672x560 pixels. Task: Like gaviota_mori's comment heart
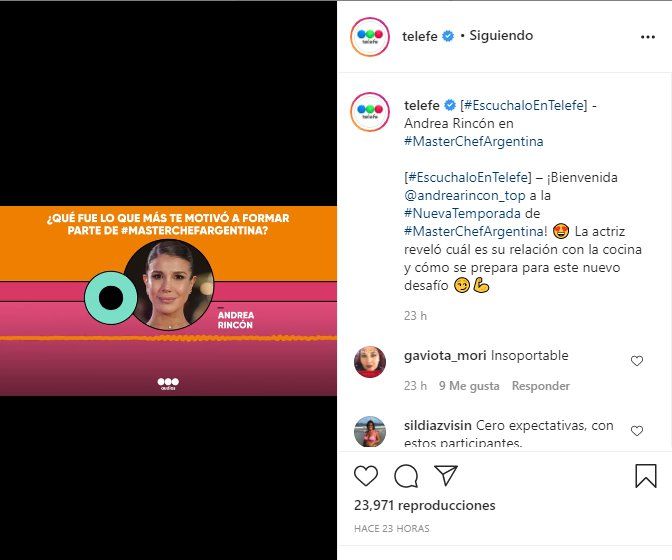(x=637, y=361)
